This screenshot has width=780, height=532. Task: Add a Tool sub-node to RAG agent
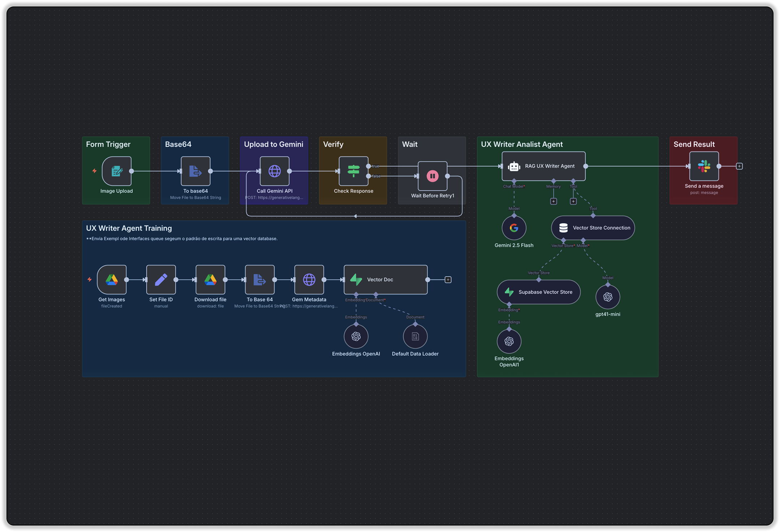point(573,201)
